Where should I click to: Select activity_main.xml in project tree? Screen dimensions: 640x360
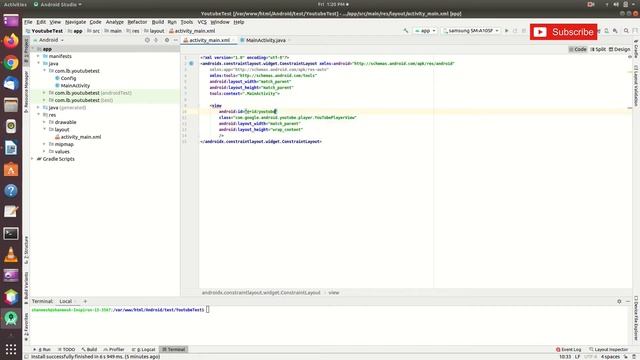point(81,137)
